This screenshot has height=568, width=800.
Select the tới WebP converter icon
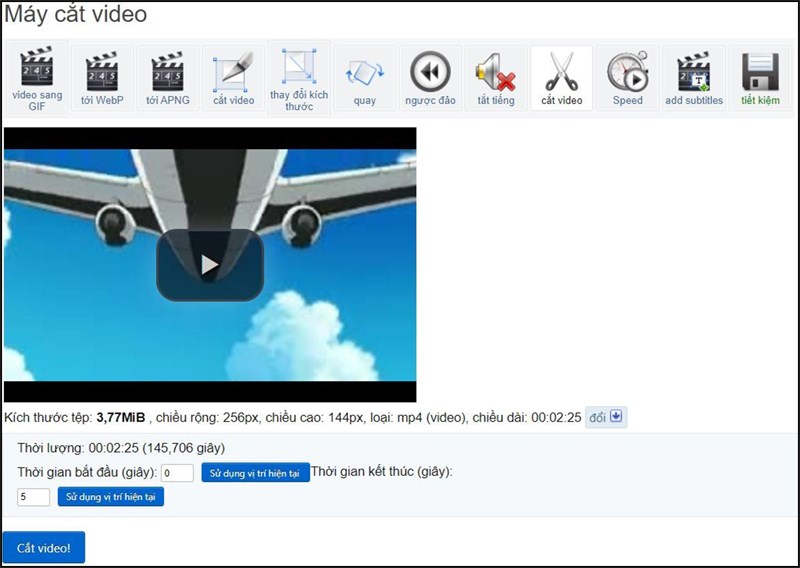pos(101,78)
